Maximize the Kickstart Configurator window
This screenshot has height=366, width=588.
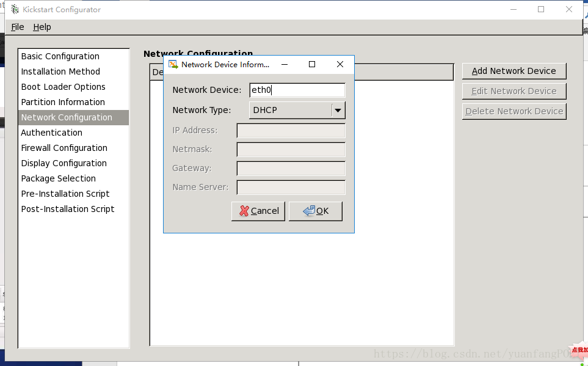pos(541,9)
